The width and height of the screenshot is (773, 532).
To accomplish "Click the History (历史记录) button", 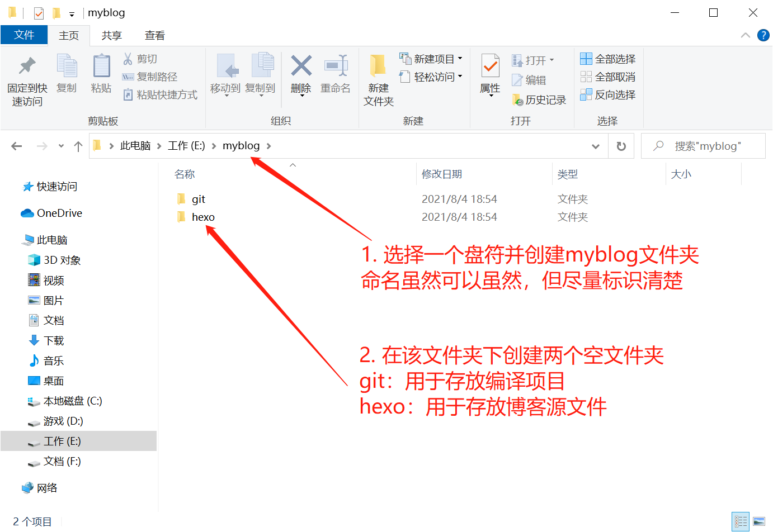I will pyautogui.click(x=539, y=100).
